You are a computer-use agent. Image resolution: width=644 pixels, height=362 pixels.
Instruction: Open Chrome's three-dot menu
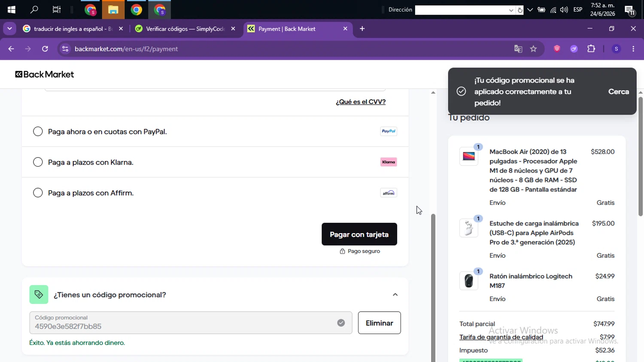[x=633, y=49]
